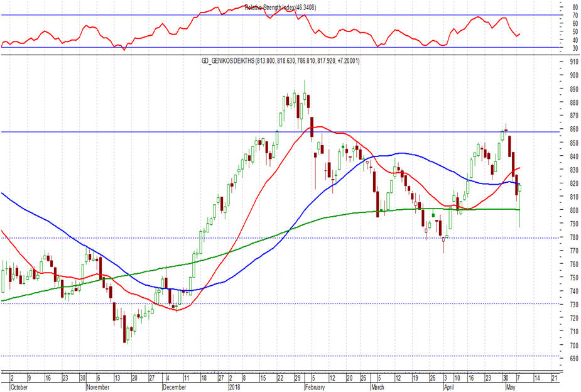Select the solid blue horizontal line at 858
The width and height of the screenshot is (581, 392).
click(281, 132)
